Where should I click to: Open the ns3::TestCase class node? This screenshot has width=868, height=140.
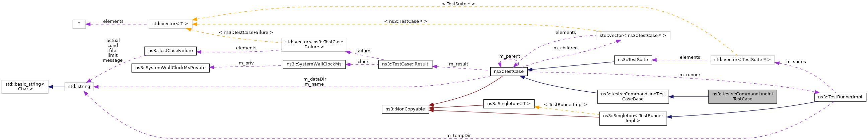tap(508, 72)
